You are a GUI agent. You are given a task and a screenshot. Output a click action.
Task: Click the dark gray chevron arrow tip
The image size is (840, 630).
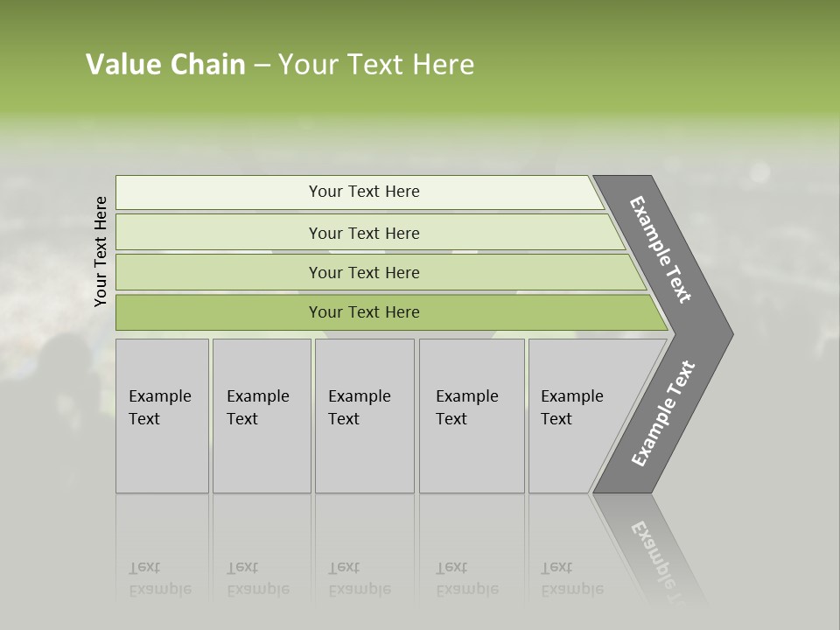tap(719, 334)
